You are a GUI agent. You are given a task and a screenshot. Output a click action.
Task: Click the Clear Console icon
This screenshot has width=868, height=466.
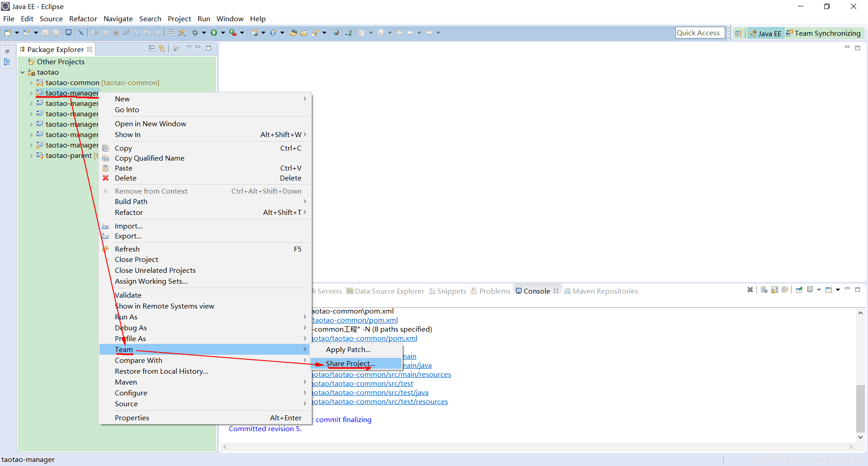click(764, 290)
